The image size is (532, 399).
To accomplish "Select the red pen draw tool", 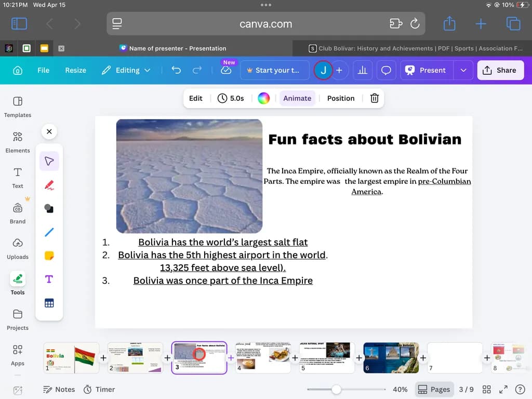I will [49, 185].
